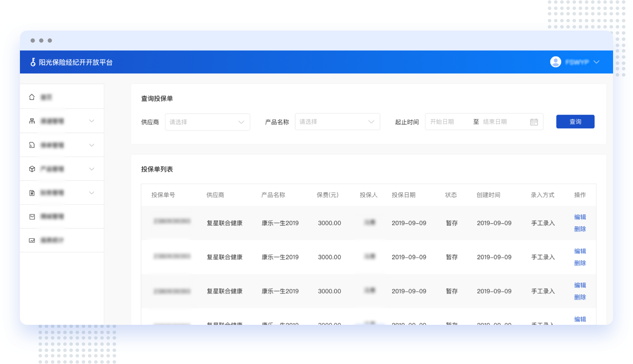Click the 投保单号 column header
This screenshot has height=364, width=633.
(x=163, y=195)
